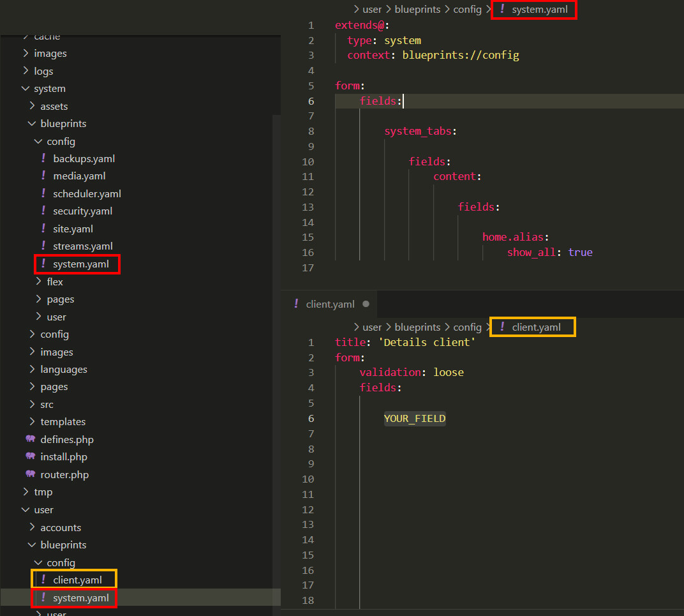Open security.yaml file
This screenshot has width=684, height=616.
82,211
